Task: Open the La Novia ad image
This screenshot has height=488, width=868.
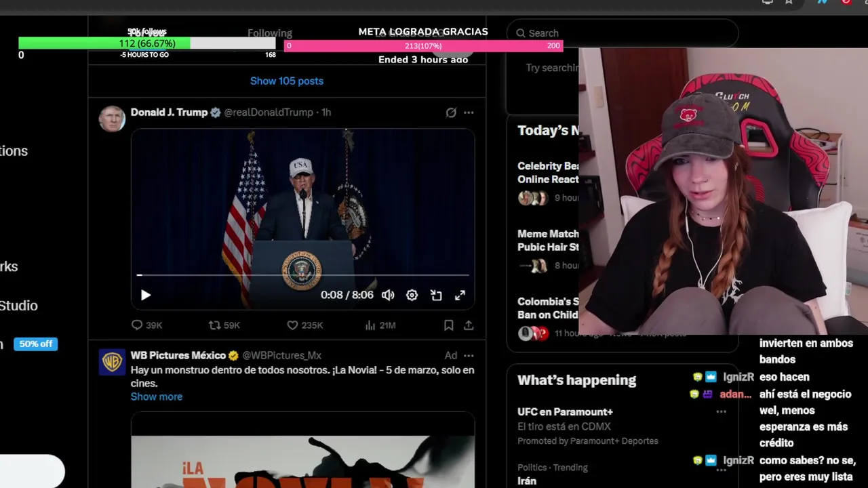Action: click(x=303, y=451)
